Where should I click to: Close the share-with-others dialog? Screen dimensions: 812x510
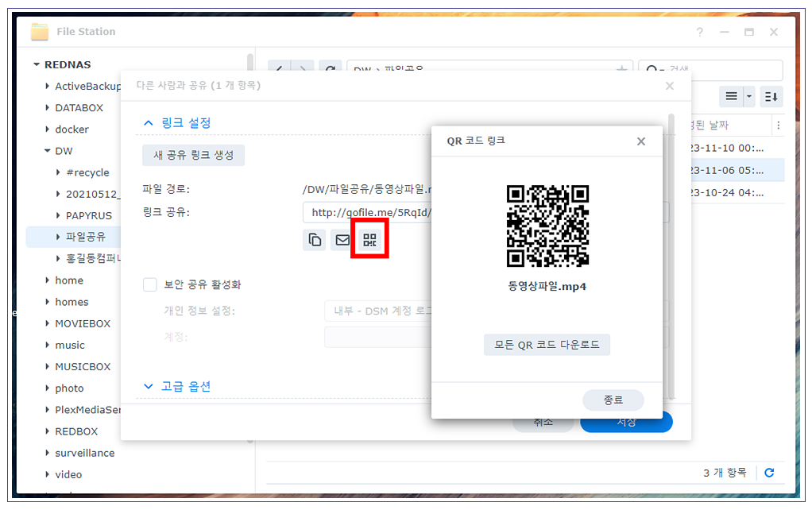coord(670,86)
